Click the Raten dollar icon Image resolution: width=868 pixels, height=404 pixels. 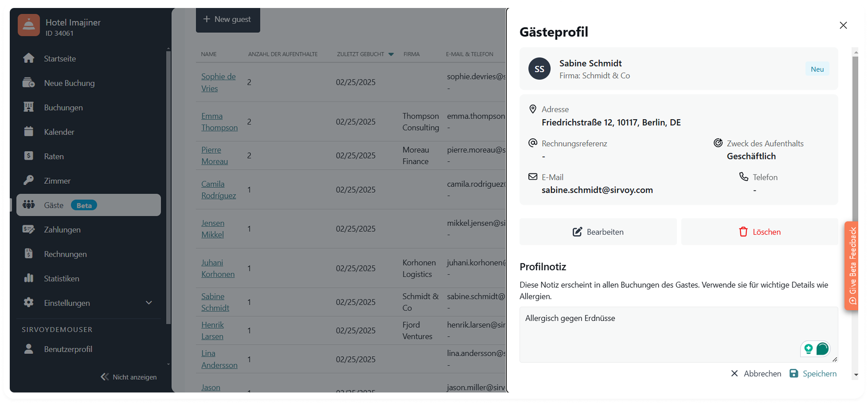pos(29,156)
